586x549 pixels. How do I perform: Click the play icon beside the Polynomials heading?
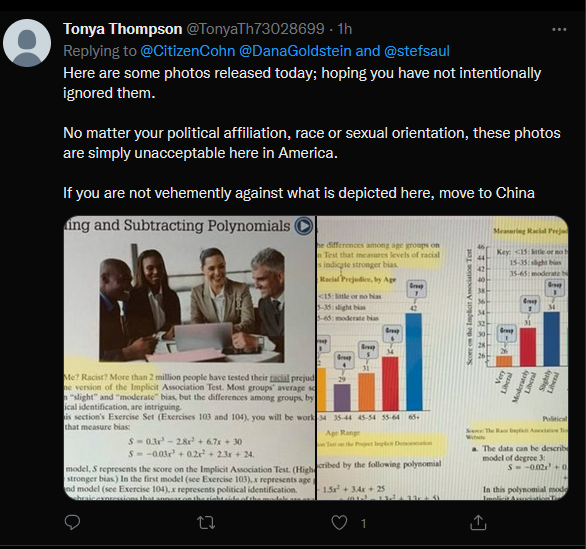(x=303, y=226)
